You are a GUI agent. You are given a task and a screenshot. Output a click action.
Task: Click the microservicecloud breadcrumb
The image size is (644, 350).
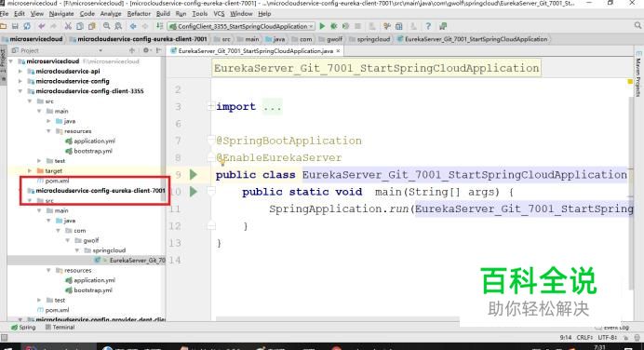(x=33, y=39)
